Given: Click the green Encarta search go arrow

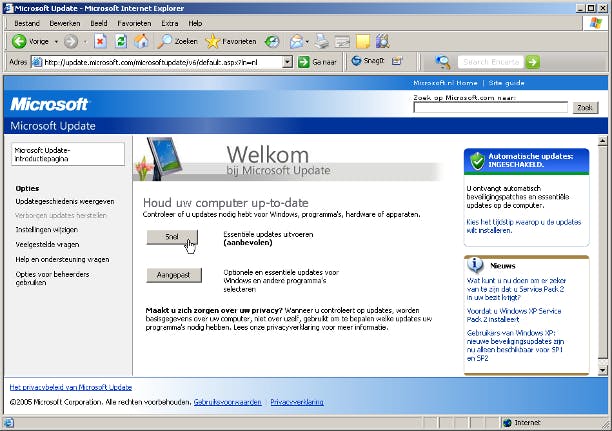Looking at the screenshot, I should point(532,62).
